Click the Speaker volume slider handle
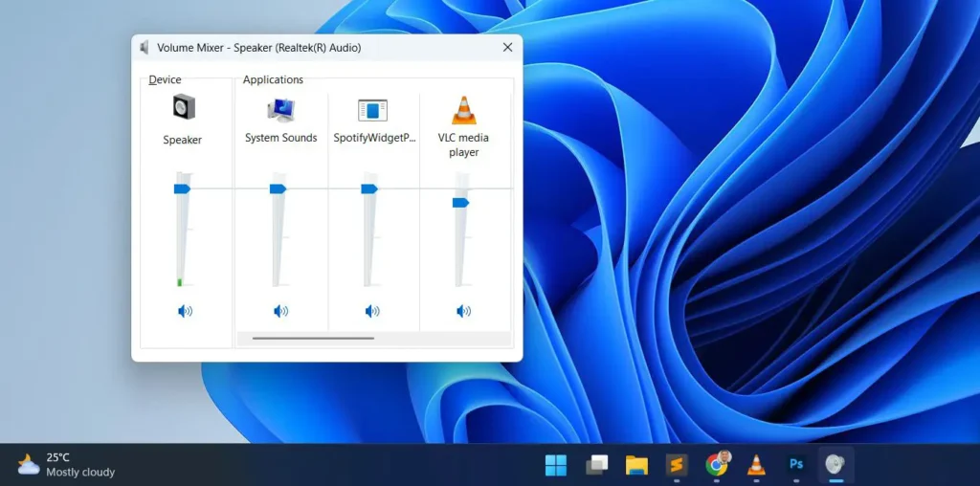The height and width of the screenshot is (486, 980). pos(182,188)
